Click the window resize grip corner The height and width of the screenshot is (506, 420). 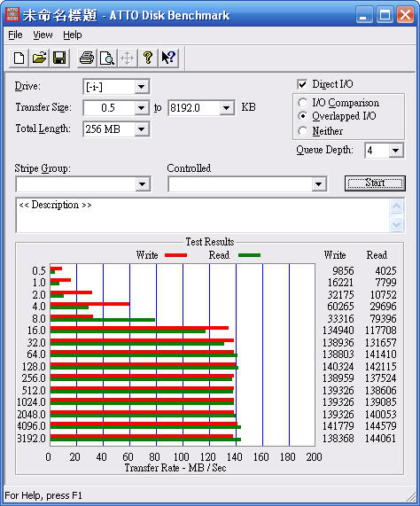coord(410,496)
